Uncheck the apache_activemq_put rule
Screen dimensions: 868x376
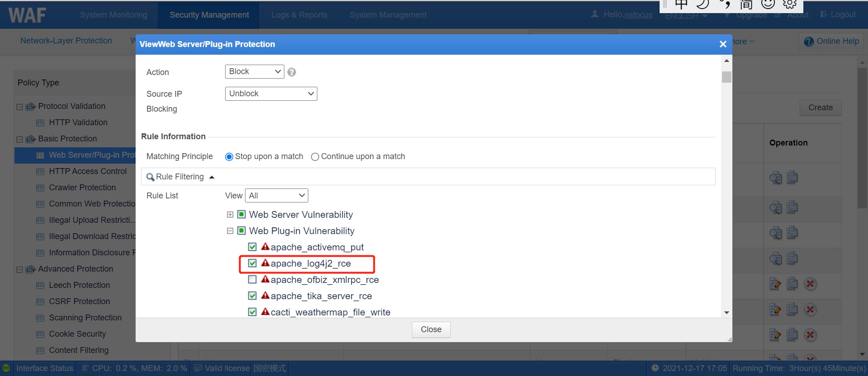(x=252, y=247)
